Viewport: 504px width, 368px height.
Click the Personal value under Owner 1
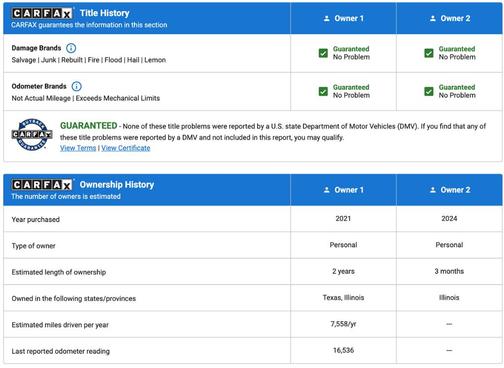pos(343,245)
